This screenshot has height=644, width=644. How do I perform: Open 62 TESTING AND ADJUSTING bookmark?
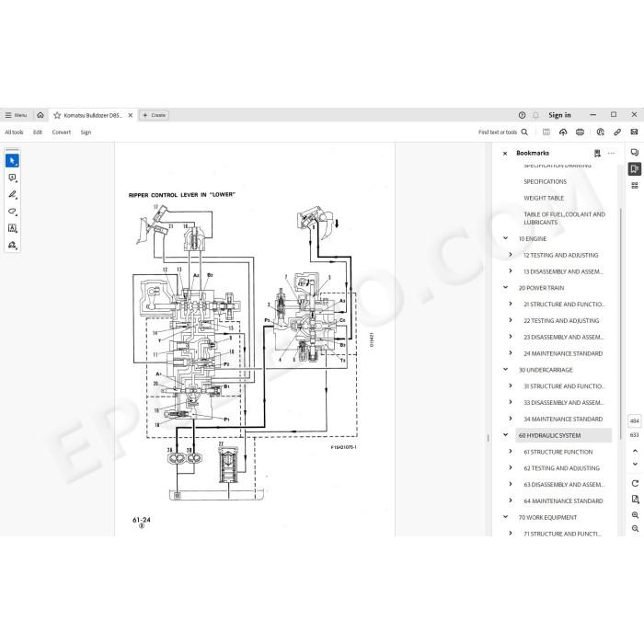pos(561,468)
